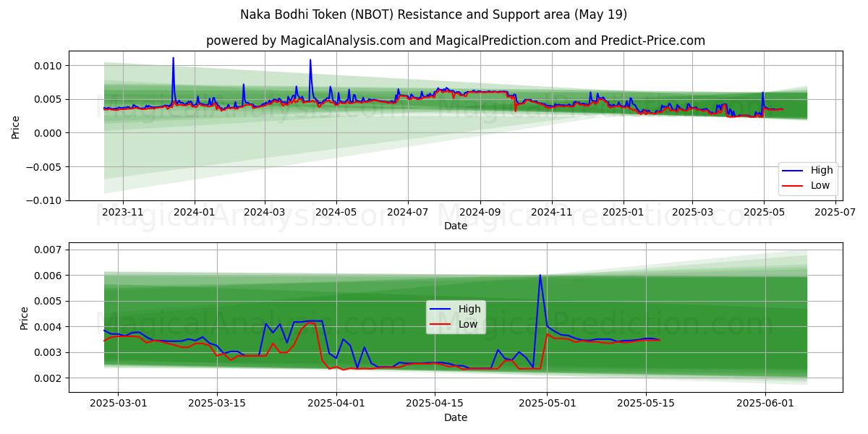The height and width of the screenshot is (434, 868).
Task: Click the '0.006' y-axis tick label
Action: pyautogui.click(x=49, y=276)
